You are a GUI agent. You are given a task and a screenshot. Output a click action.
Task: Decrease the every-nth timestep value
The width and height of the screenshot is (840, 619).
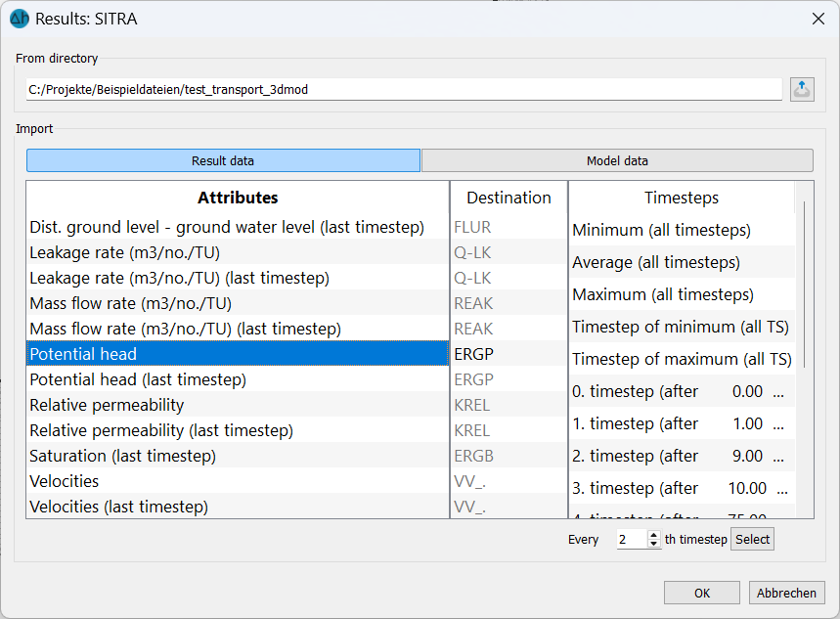pyautogui.click(x=653, y=544)
